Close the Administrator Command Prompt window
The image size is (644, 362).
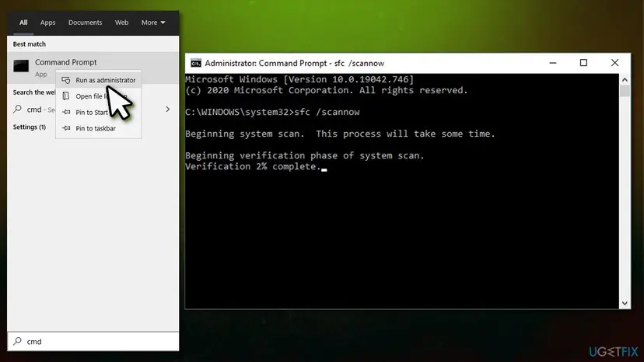[x=614, y=63]
